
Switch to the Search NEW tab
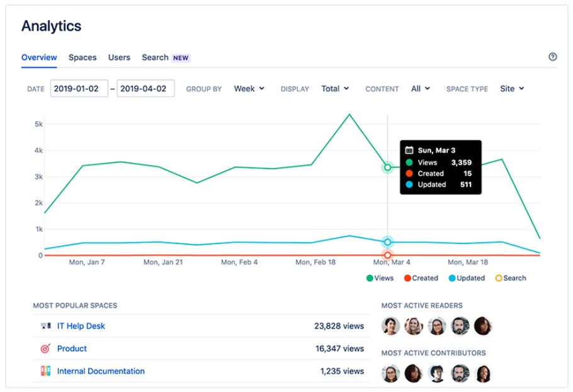(x=166, y=57)
